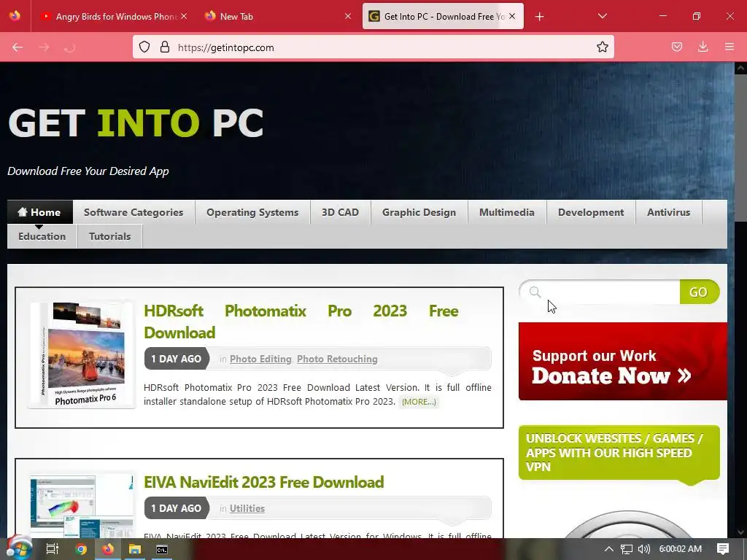This screenshot has height=560, width=747.
Task: Click the Firefox taskbar icon
Action: tap(108, 549)
